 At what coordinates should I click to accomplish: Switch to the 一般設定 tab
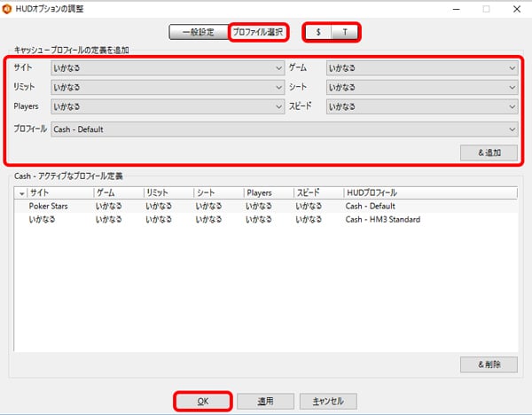199,32
